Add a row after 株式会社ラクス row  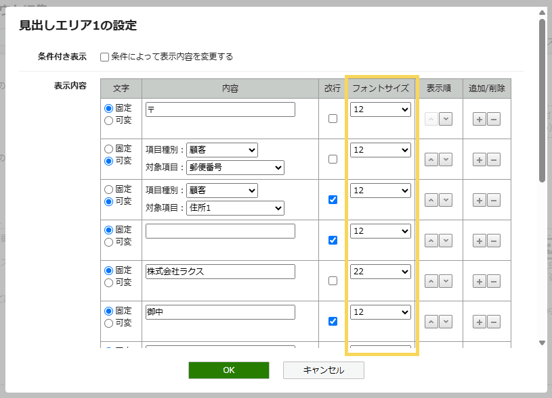point(479,281)
